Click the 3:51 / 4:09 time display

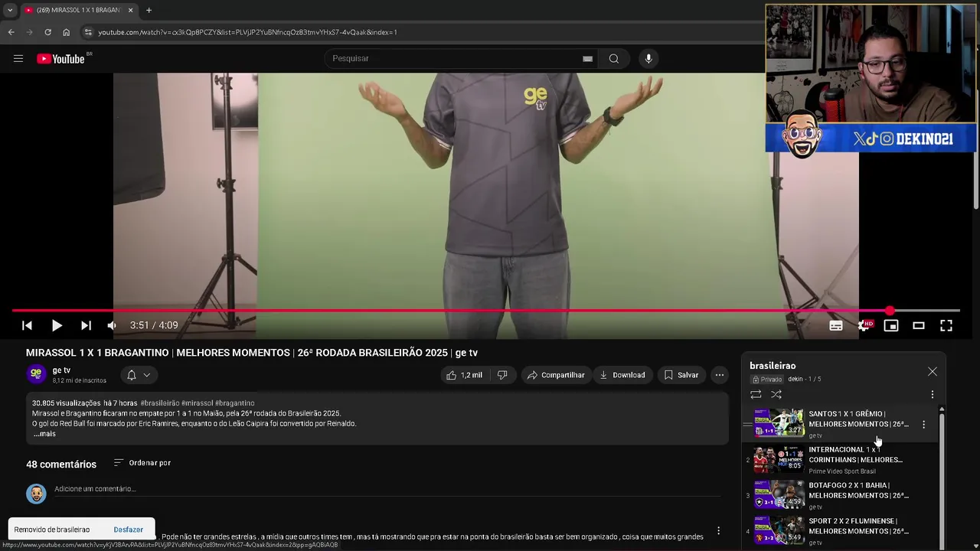[x=154, y=325]
